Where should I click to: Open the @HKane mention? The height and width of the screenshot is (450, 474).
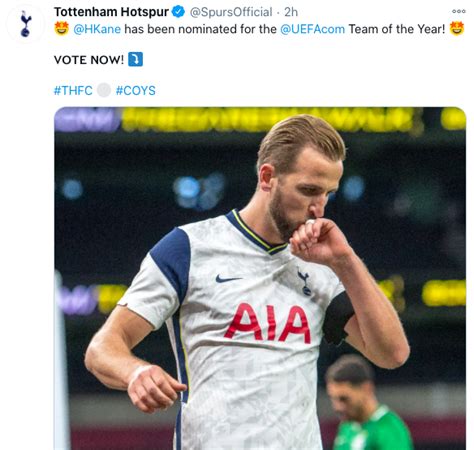tap(97, 29)
